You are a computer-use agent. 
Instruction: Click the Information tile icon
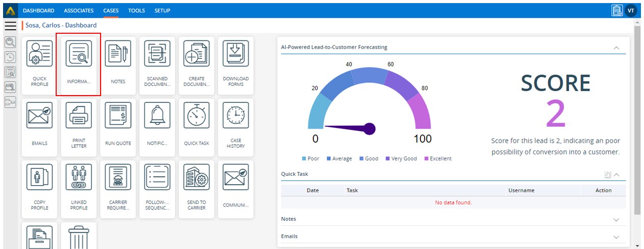[79, 55]
